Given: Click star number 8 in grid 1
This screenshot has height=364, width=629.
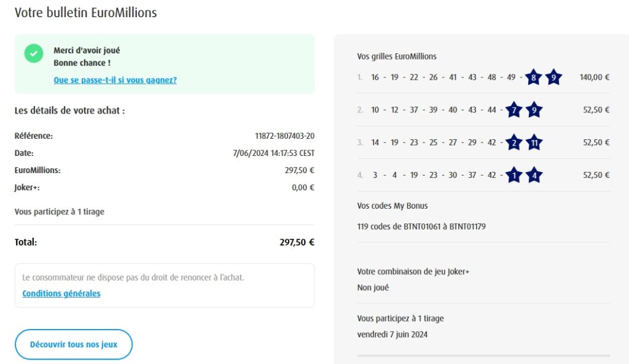Looking at the screenshot, I should [533, 77].
